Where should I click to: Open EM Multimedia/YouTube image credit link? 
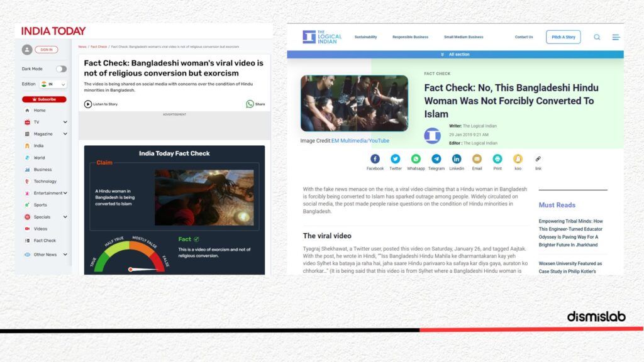360,141
